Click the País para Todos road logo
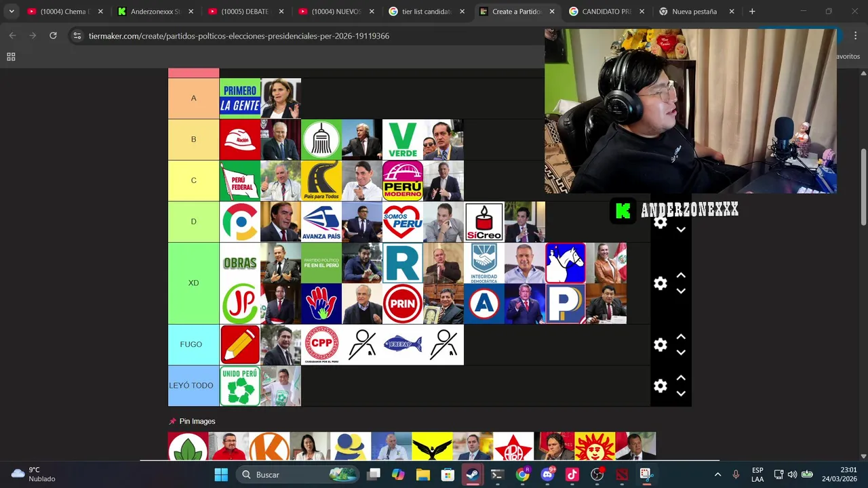 321,181
